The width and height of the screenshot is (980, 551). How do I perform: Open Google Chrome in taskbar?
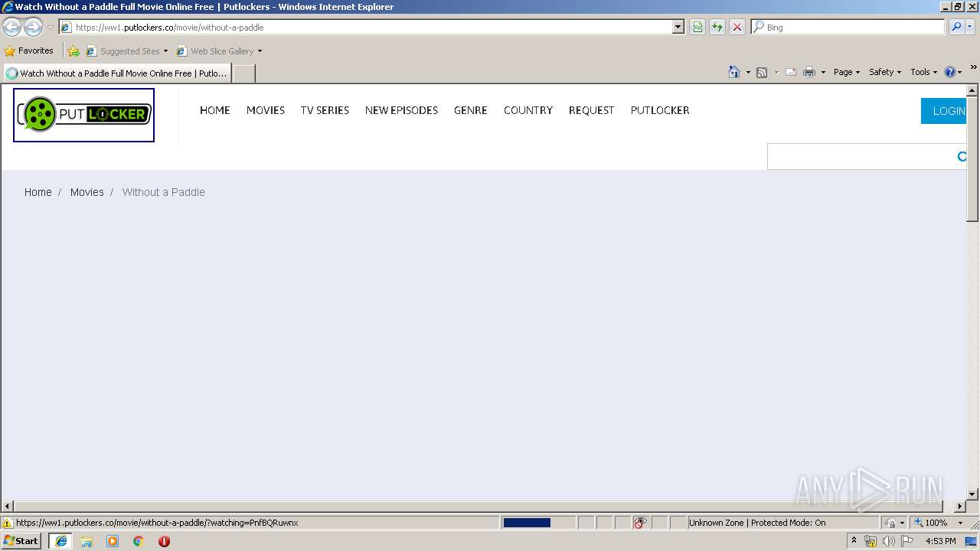(139, 541)
